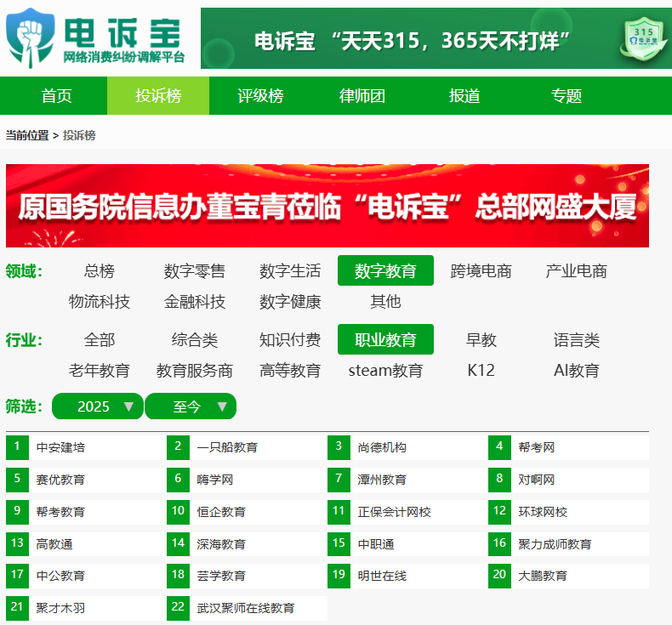Open rank 4 entry 帮考网
672x625 pixels.
[537, 447]
